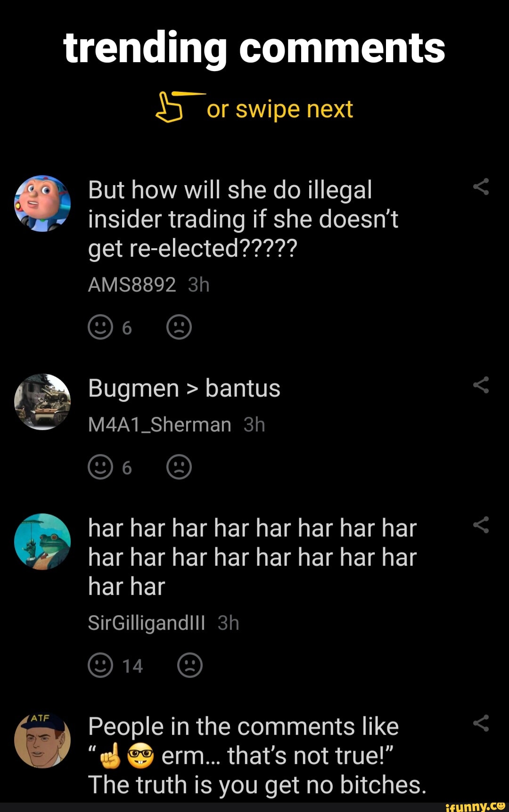Image resolution: width=509 pixels, height=812 pixels.
Task: Tap the 'or swipe next' prompt
Action: point(279,109)
